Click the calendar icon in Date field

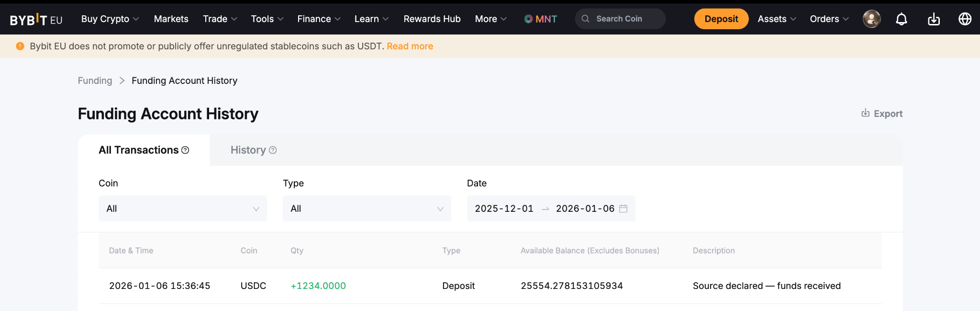click(623, 208)
